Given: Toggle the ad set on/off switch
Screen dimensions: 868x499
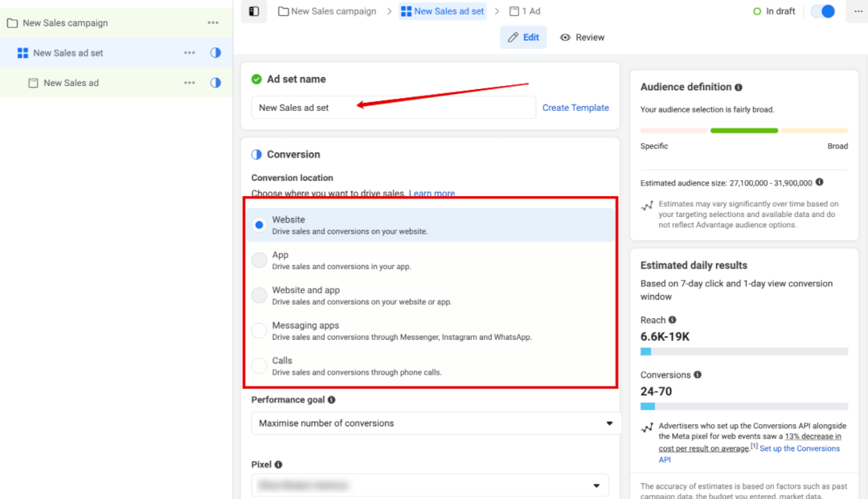Looking at the screenshot, I should [823, 11].
